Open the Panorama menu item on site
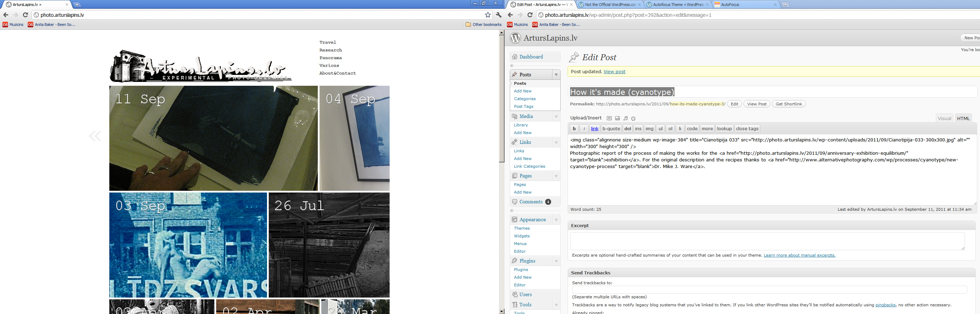This screenshot has width=980, height=314. point(330,58)
